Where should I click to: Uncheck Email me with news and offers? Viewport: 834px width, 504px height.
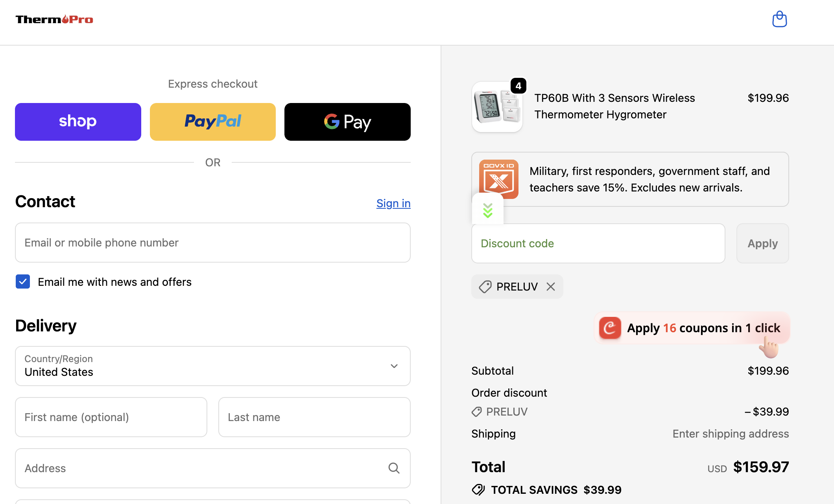click(x=23, y=281)
